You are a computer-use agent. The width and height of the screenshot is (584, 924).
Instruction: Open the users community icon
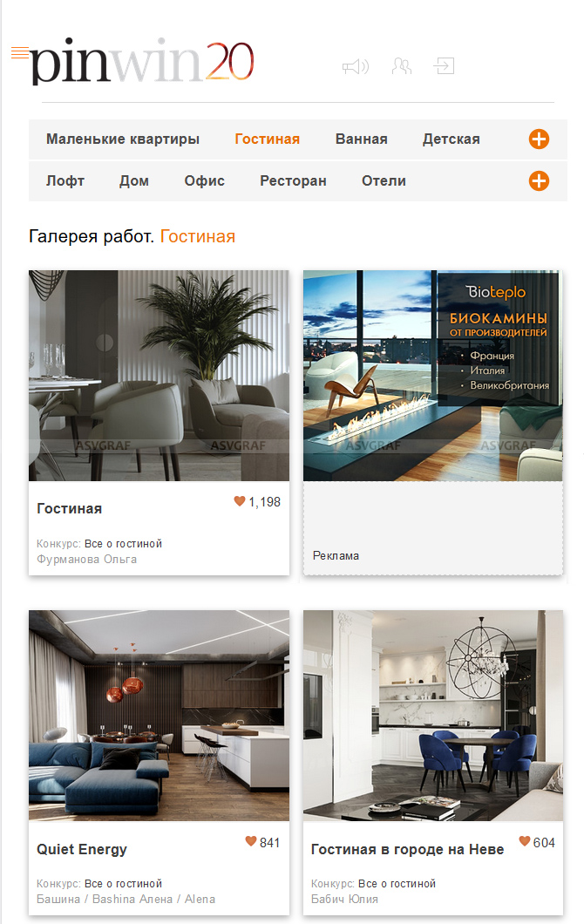point(402,66)
